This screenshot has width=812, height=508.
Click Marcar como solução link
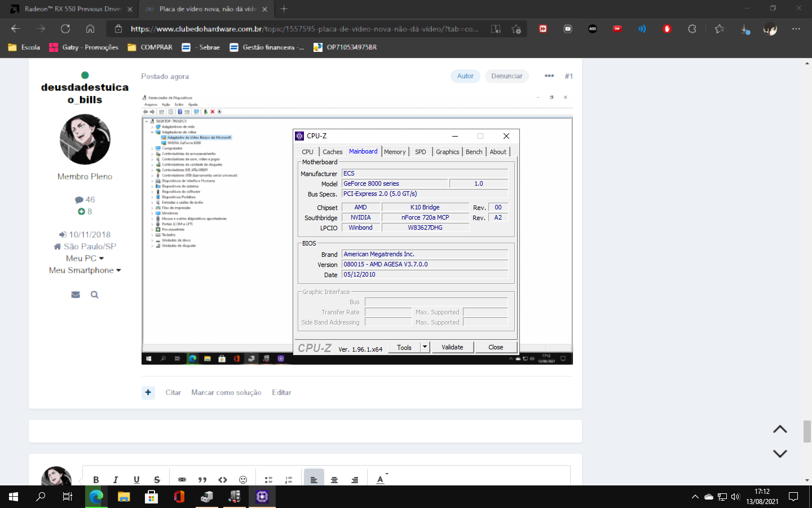point(226,392)
